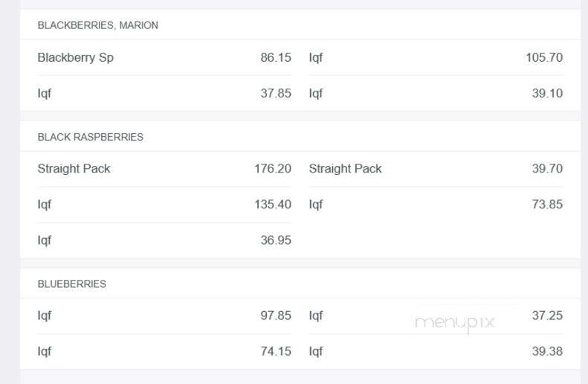Click the Black Raspberries section heading
588x384 pixels.
point(90,137)
